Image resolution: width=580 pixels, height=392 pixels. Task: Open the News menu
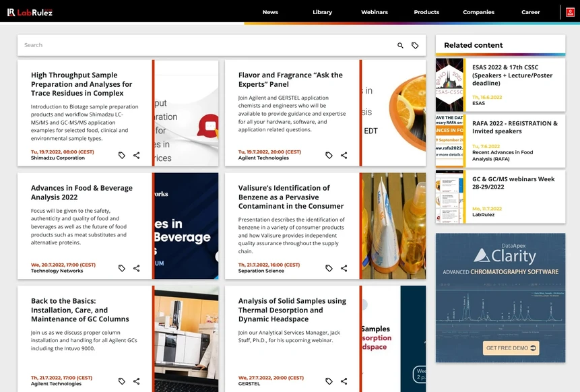[270, 12]
